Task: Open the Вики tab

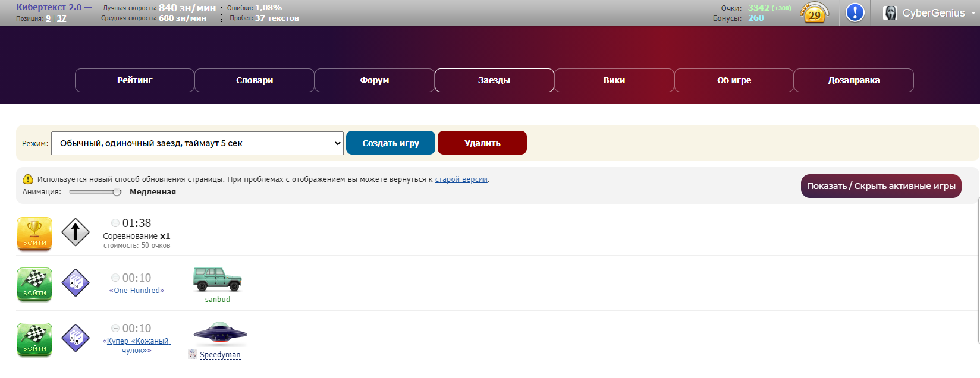Action: [x=614, y=80]
